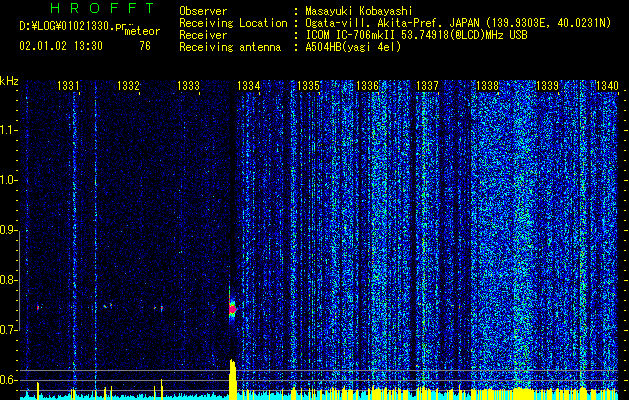
Task: Click the HROFFT title text
Action: 103,8
